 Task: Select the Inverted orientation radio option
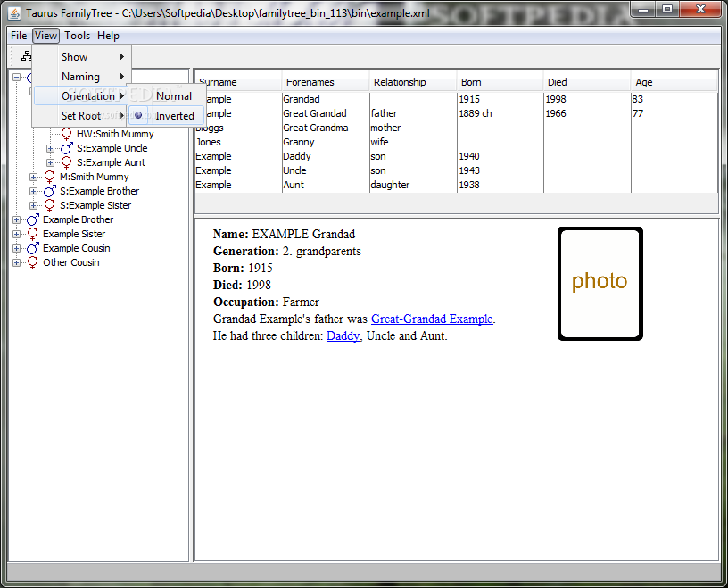(x=166, y=116)
